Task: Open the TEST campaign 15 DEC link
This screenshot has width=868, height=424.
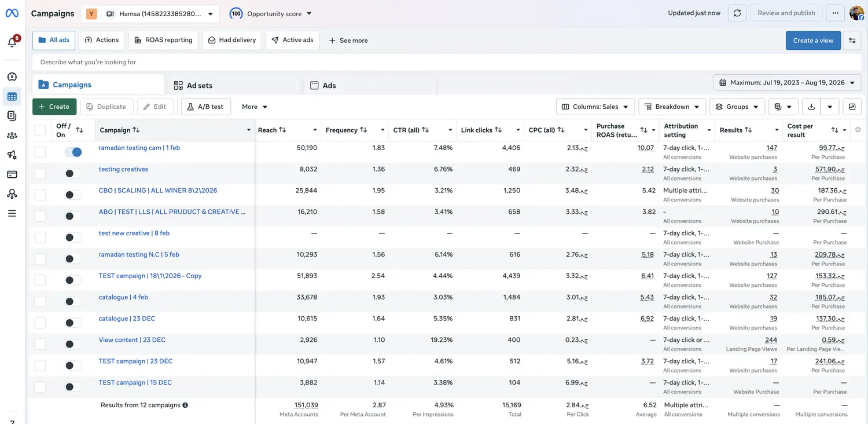Action: pos(135,382)
